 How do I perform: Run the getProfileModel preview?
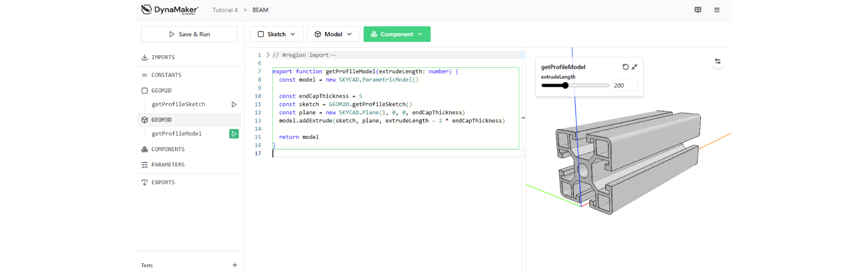[x=234, y=133]
